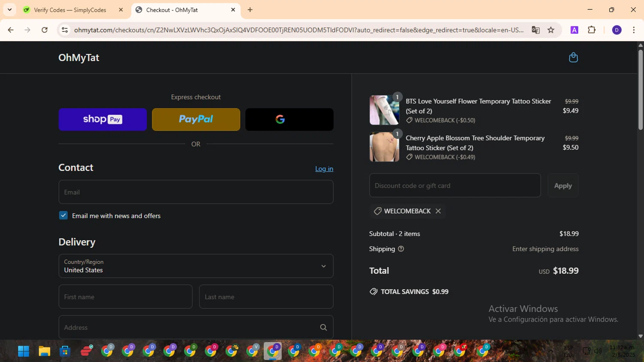
Task: Go back to previous page
Action: coord(11,30)
